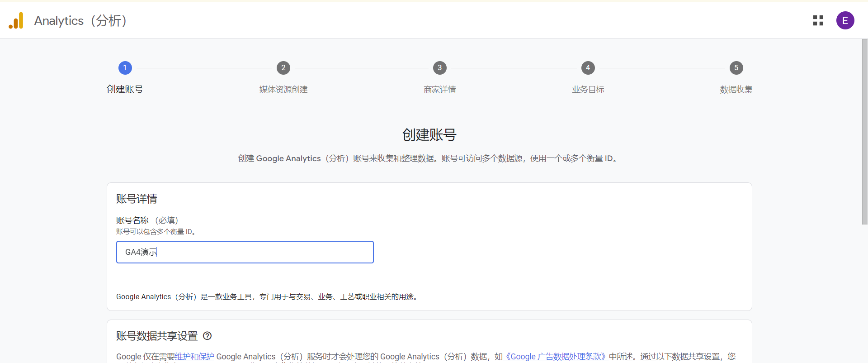Select step 4 circle for 业务目标
This screenshot has height=363, width=868.
point(588,68)
